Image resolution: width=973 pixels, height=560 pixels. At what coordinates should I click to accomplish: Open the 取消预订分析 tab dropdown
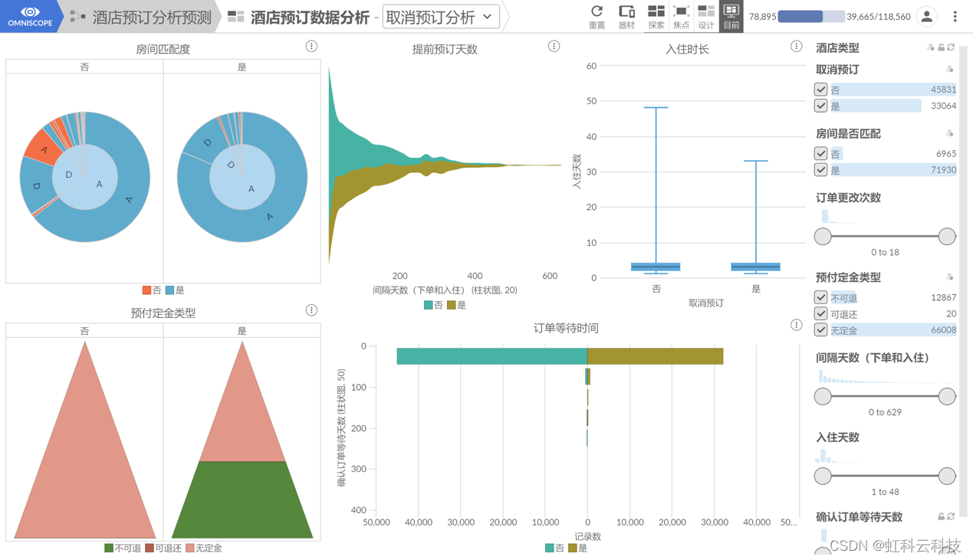[441, 17]
